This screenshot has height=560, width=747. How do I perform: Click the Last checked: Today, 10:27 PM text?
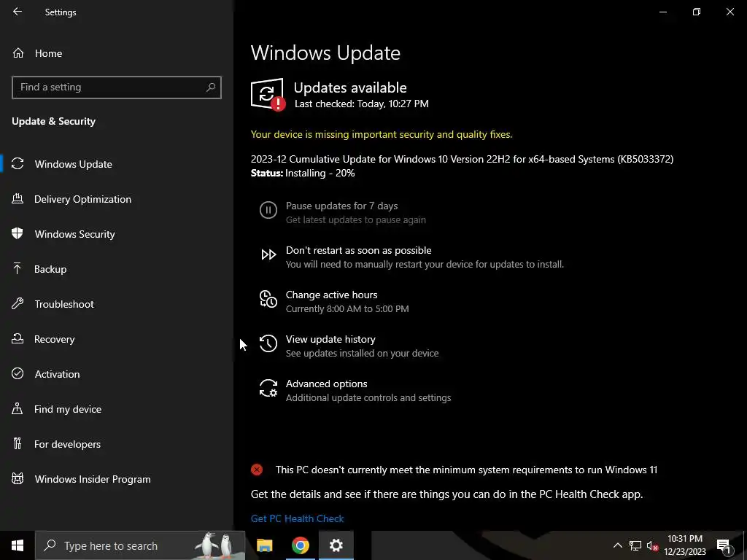coord(362,104)
